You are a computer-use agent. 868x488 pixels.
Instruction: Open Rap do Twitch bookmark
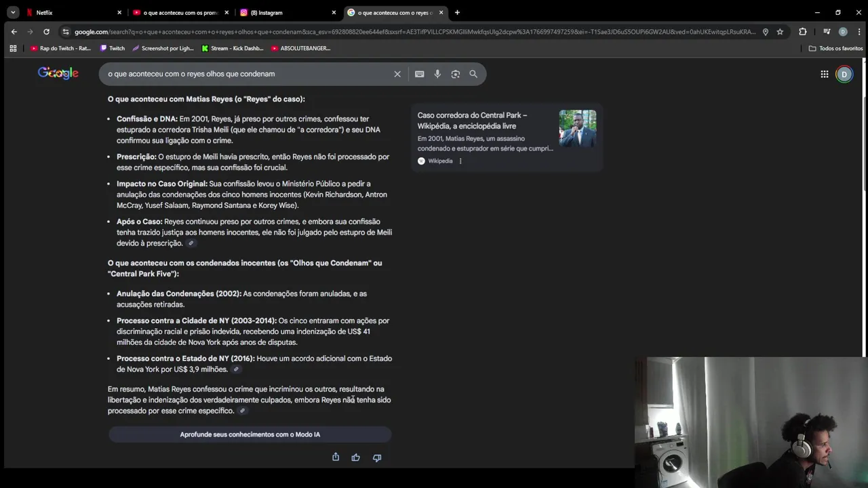[x=60, y=48]
